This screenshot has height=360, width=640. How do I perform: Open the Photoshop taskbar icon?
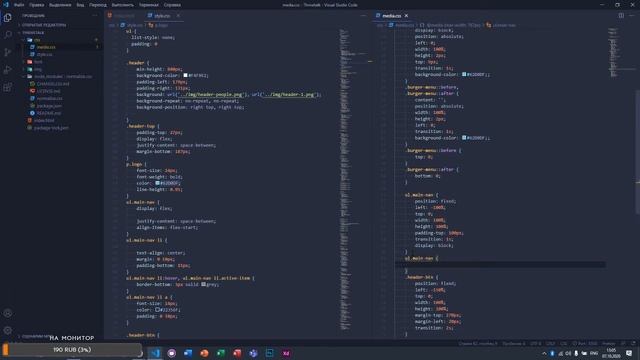[270, 353]
